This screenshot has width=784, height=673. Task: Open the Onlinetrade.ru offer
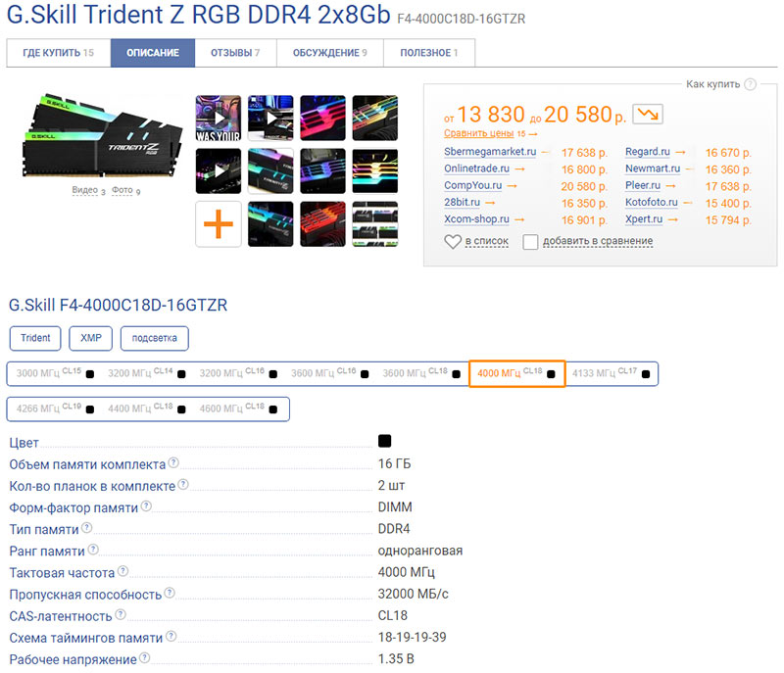click(x=476, y=168)
